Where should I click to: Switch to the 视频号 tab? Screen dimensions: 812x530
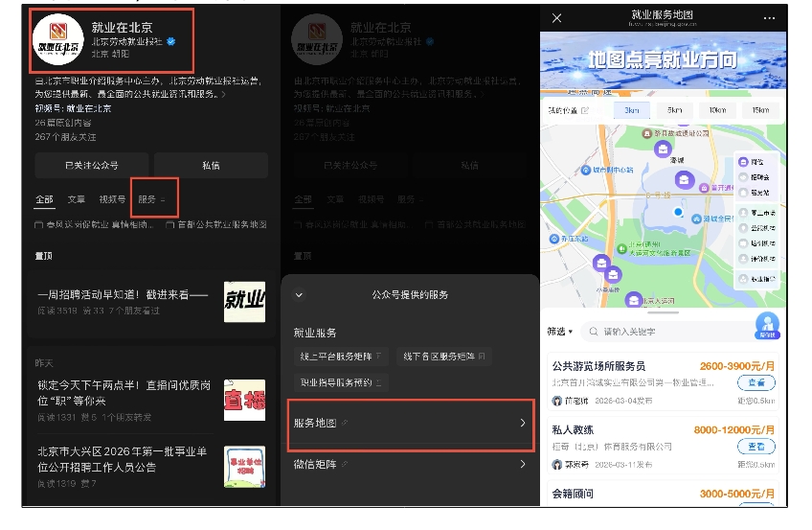coord(111,199)
